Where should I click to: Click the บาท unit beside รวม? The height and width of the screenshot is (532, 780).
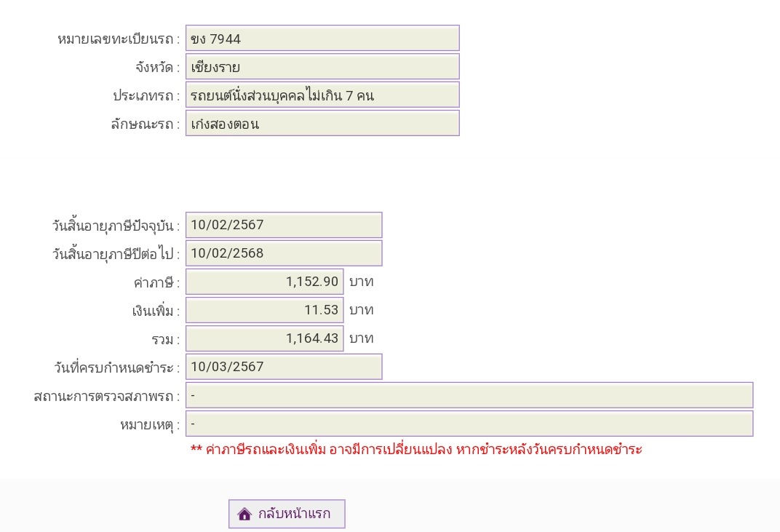tap(361, 338)
